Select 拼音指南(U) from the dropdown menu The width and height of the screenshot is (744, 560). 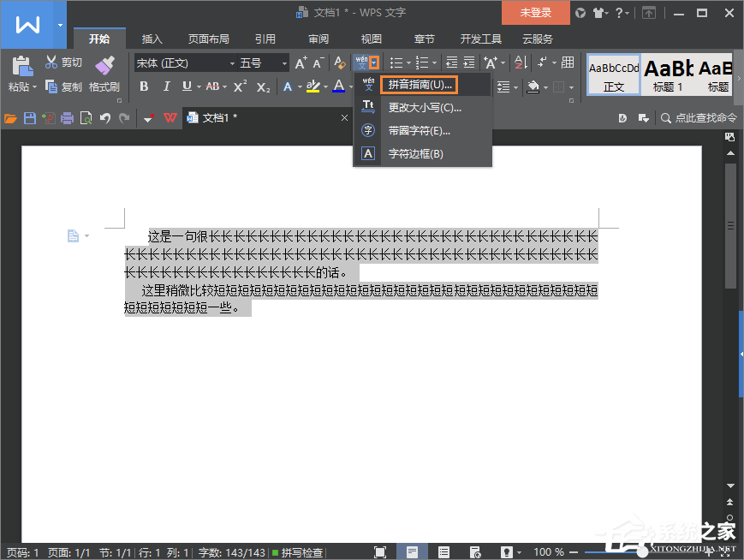click(420, 85)
